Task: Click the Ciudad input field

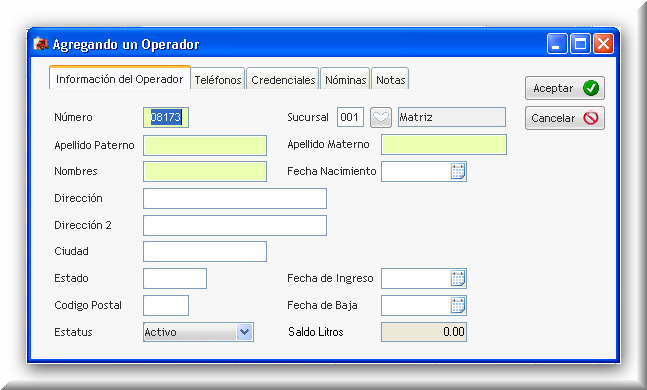Action: 205,252
